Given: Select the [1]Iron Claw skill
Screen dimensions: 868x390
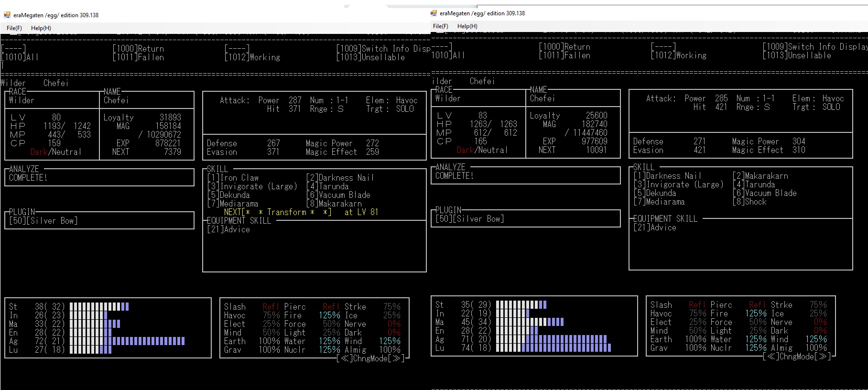Looking at the screenshot, I should 233,178.
